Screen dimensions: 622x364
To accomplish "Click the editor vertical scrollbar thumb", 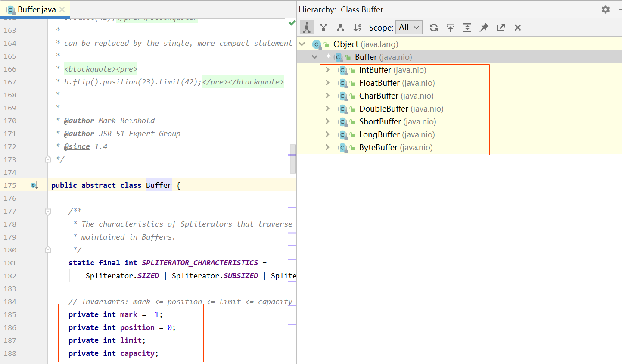I will [x=293, y=159].
